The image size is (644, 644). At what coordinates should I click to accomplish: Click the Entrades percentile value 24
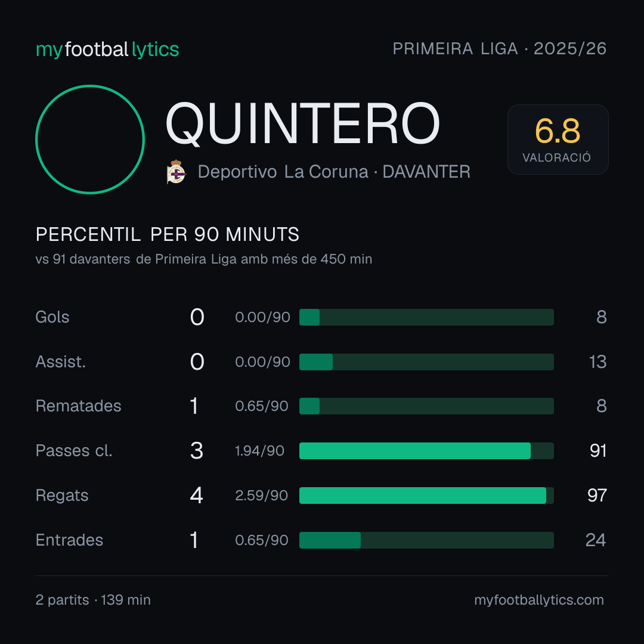click(x=596, y=540)
